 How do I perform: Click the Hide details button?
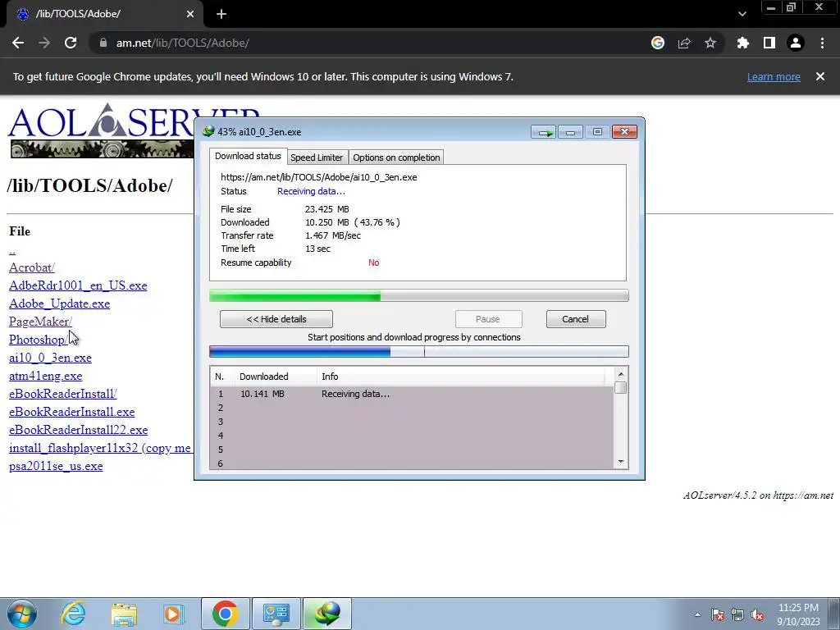tap(276, 319)
